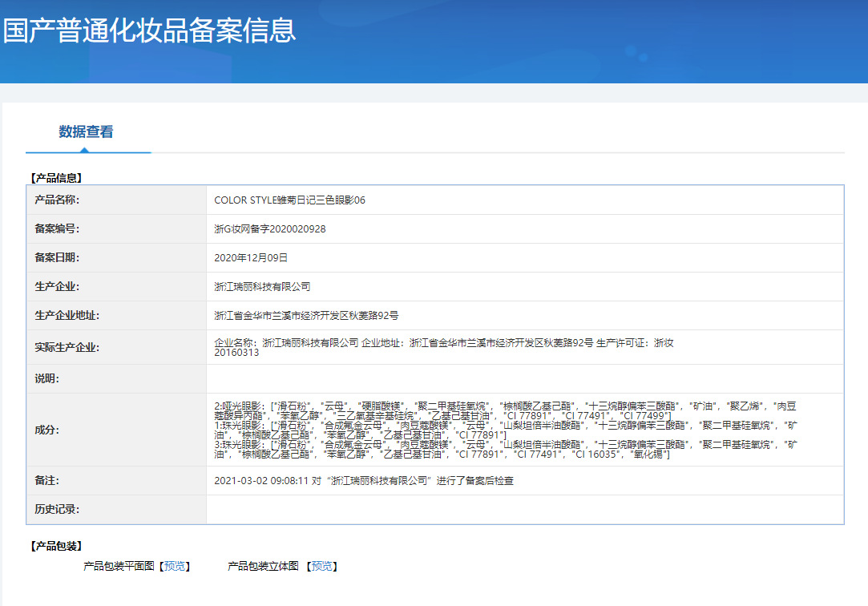The width and height of the screenshot is (868, 606).
Task: Click the 产品名称 row label
Action: click(57, 200)
